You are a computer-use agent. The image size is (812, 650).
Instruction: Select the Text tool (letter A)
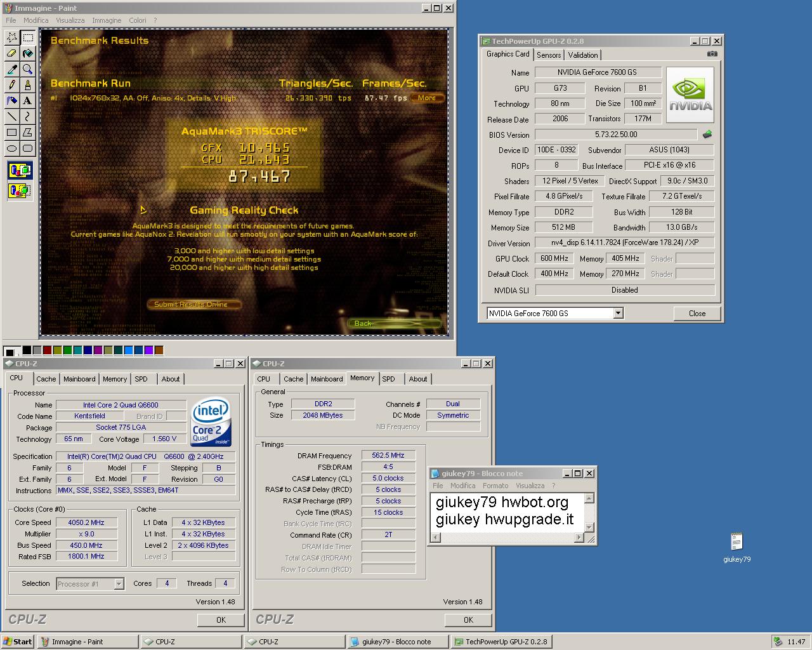click(28, 100)
